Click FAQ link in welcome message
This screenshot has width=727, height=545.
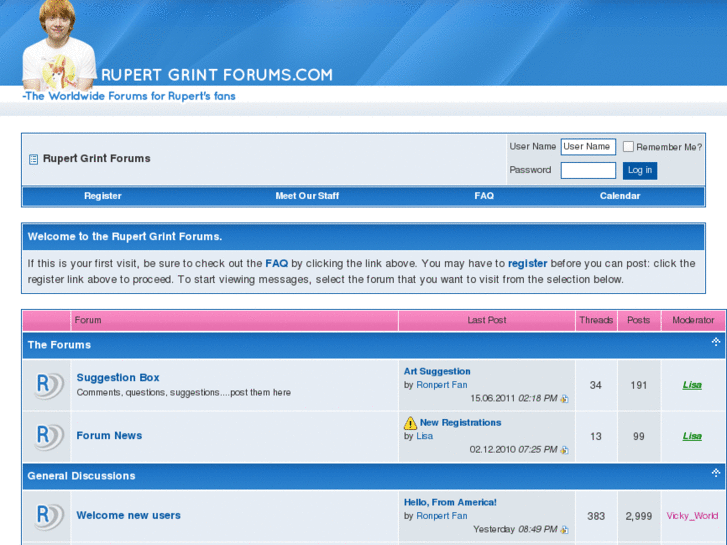click(x=276, y=263)
